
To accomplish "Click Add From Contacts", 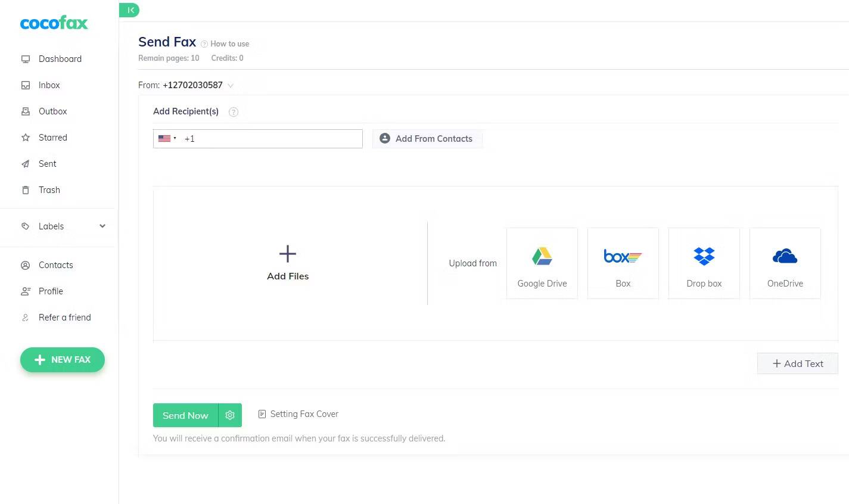I will [427, 138].
